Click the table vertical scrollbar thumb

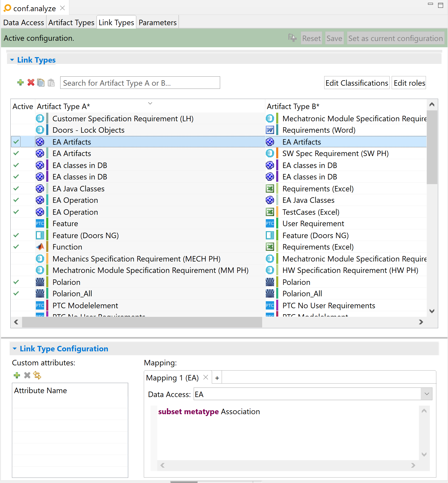click(x=432, y=147)
